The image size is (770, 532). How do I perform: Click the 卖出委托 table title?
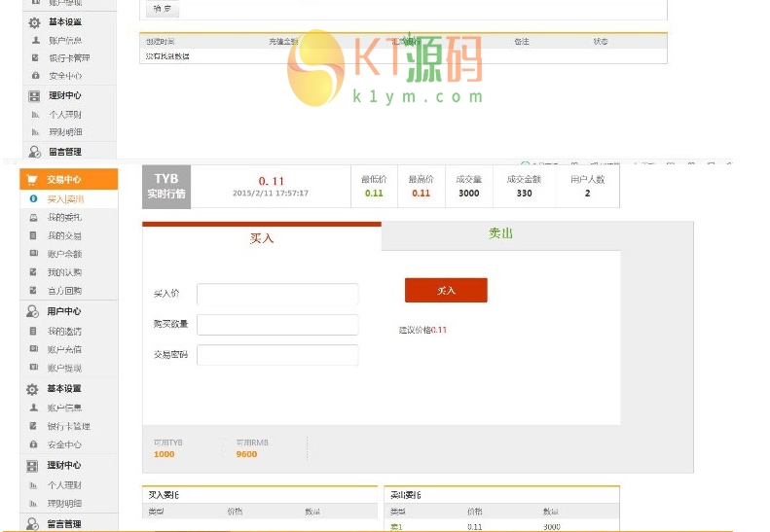pos(406,495)
